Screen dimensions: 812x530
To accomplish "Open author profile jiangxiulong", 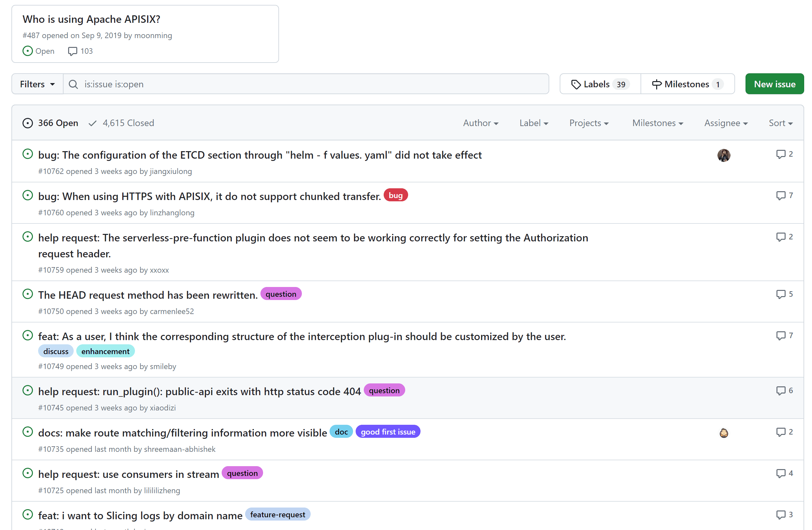I will pyautogui.click(x=170, y=171).
